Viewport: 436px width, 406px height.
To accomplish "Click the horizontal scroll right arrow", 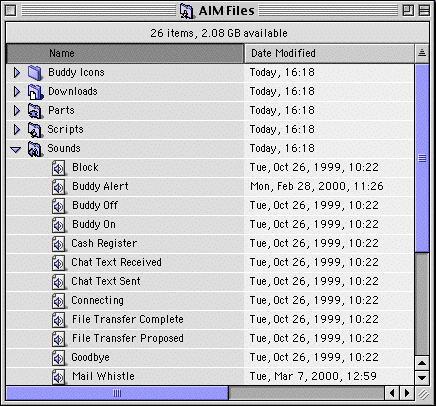I will click(x=407, y=393).
